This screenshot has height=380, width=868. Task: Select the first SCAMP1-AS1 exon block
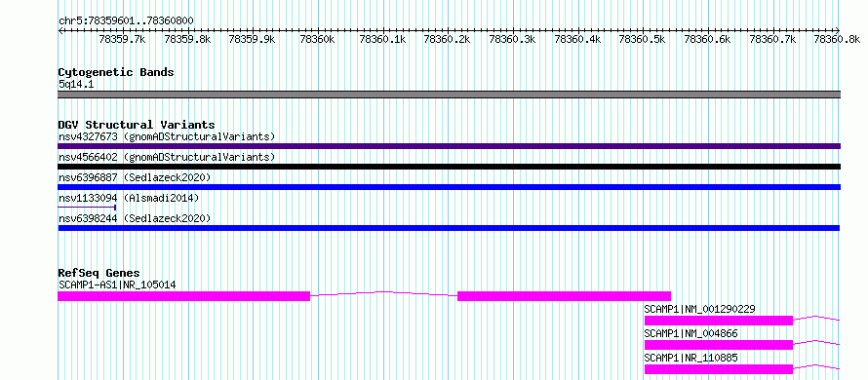183,296
